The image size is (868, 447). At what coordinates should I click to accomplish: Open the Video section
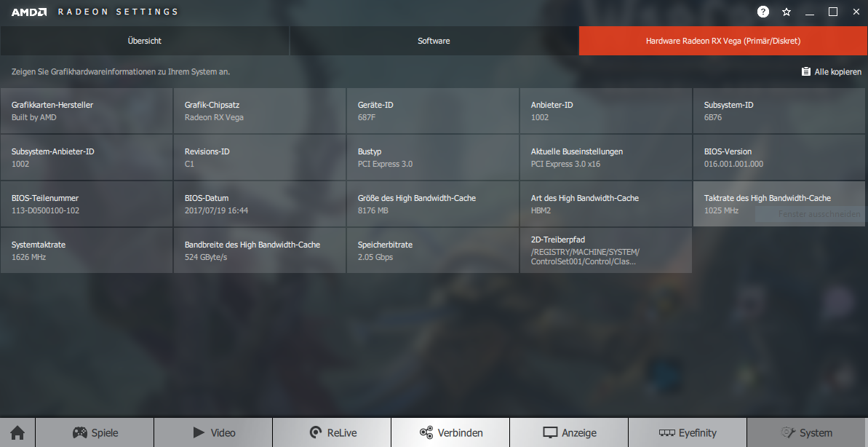click(x=213, y=432)
